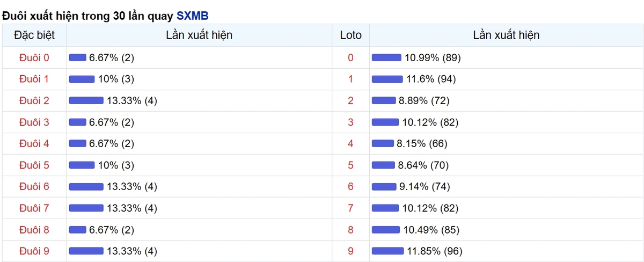This screenshot has height=262, width=644.
Task: Click the blue bar for Đuôi 2 13.33%
Action: (x=86, y=100)
